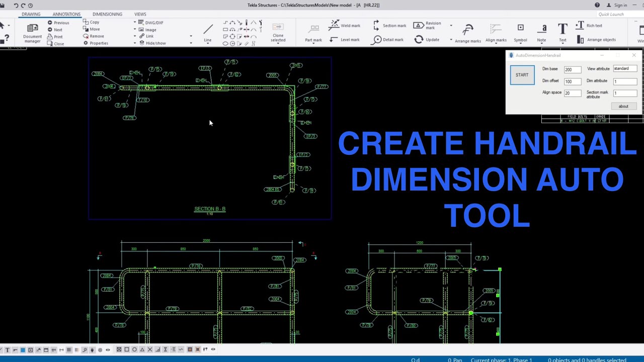
Task: Select the Line drawing tool
Action: tap(207, 33)
